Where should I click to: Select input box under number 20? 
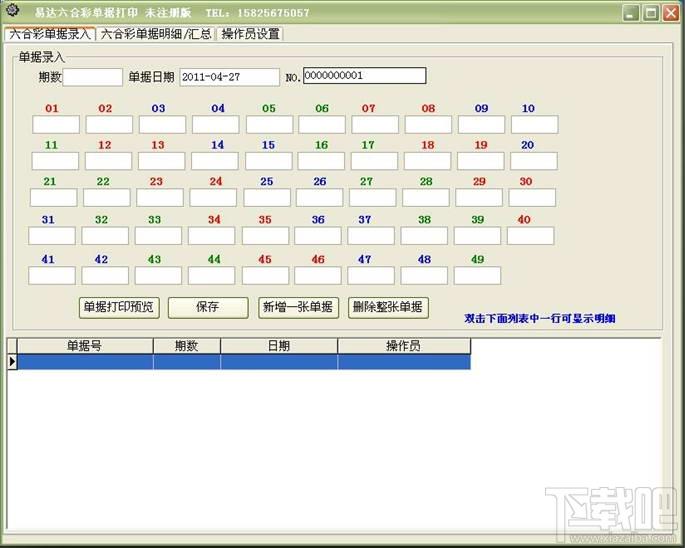(533, 161)
